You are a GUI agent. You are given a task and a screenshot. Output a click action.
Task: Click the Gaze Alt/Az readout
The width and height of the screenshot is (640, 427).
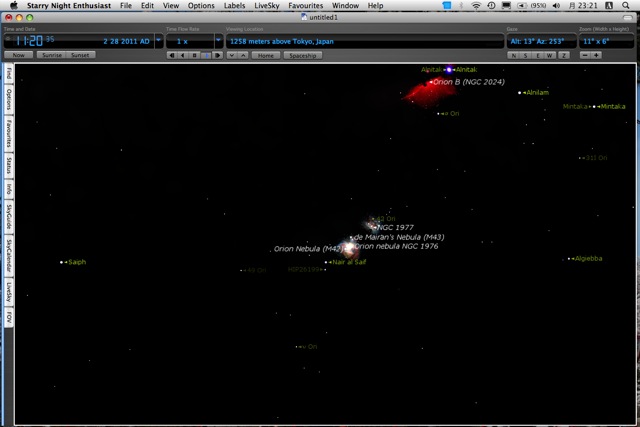(541, 41)
